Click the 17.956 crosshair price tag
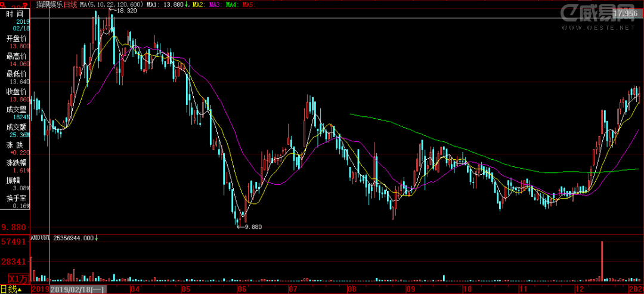This screenshot has width=644, height=294. [625, 14]
